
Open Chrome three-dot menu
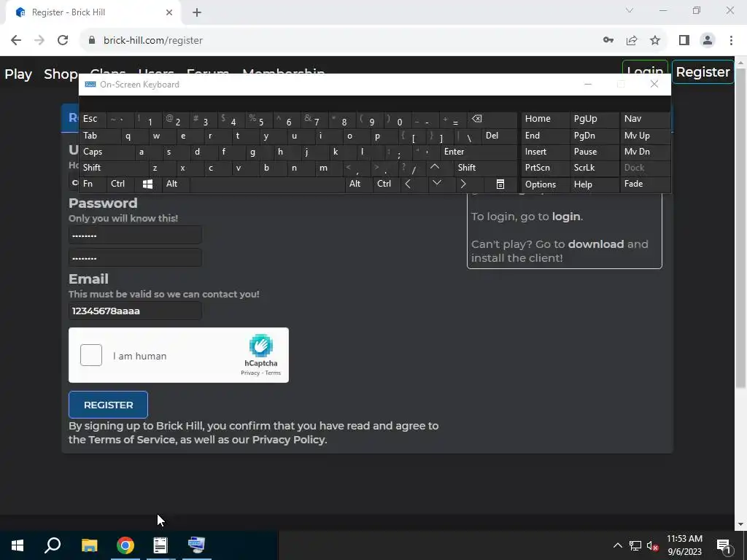731,41
